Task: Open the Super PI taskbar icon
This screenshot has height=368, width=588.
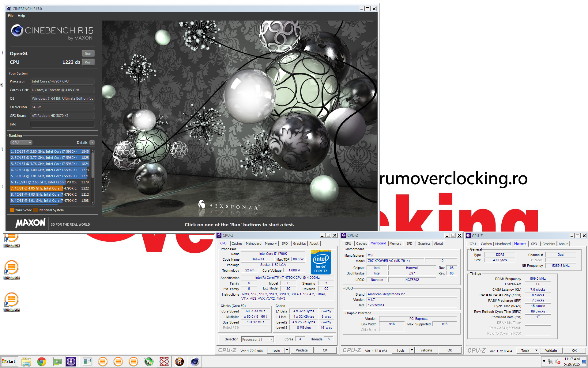Action: click(x=179, y=362)
